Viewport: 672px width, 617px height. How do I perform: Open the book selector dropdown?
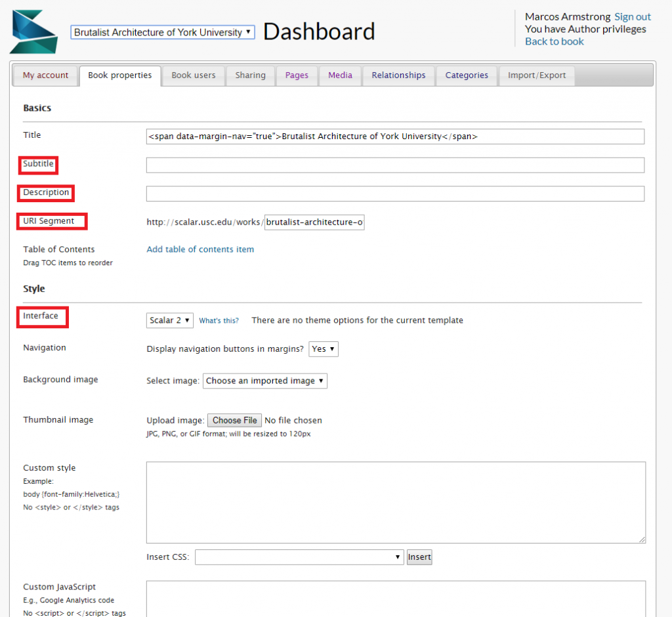(163, 32)
